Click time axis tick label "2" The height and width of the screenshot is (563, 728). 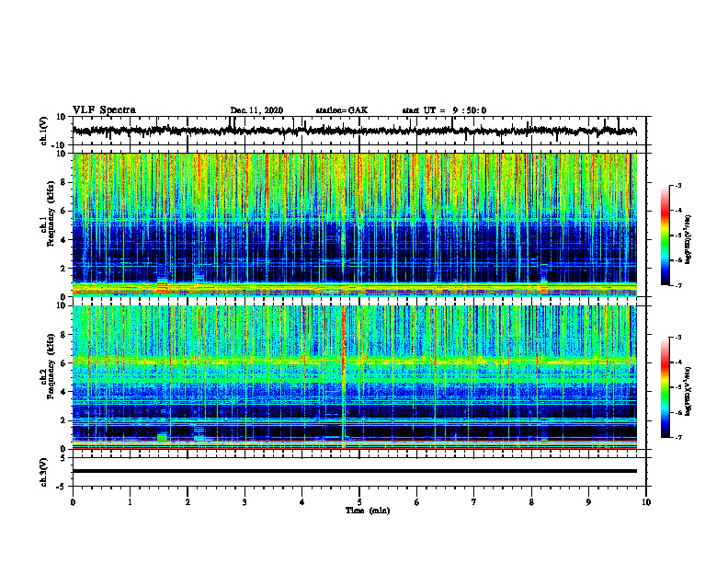pos(188,501)
